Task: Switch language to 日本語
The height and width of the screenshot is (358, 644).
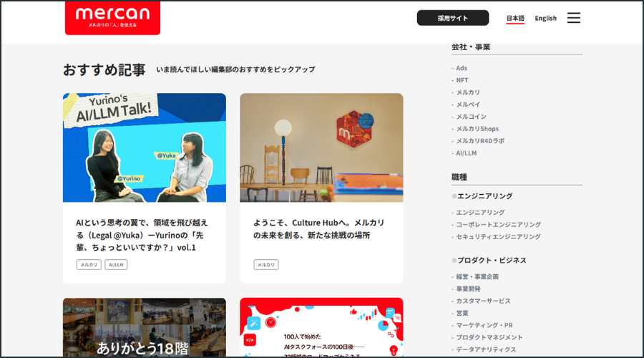Action: pyautogui.click(x=515, y=19)
